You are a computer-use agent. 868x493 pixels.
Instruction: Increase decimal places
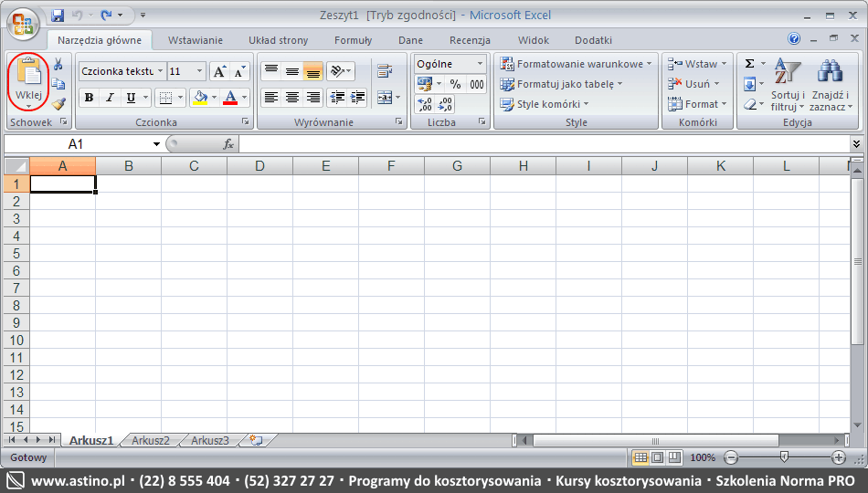425,104
